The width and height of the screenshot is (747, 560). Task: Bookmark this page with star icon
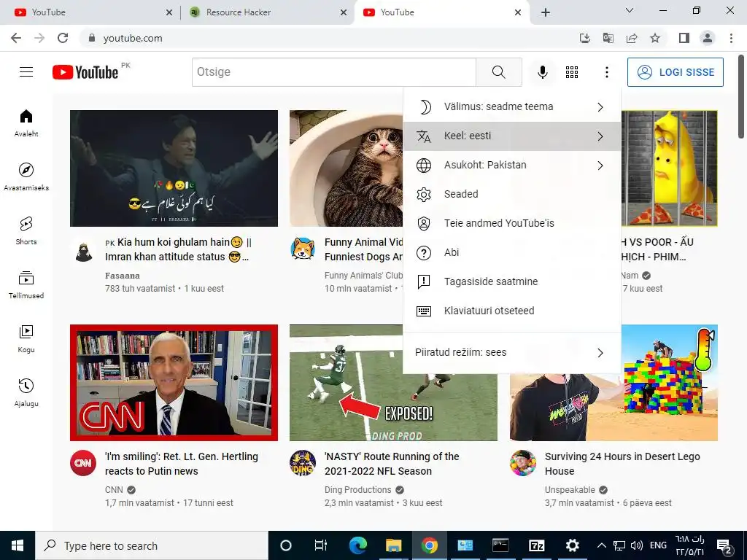(655, 38)
